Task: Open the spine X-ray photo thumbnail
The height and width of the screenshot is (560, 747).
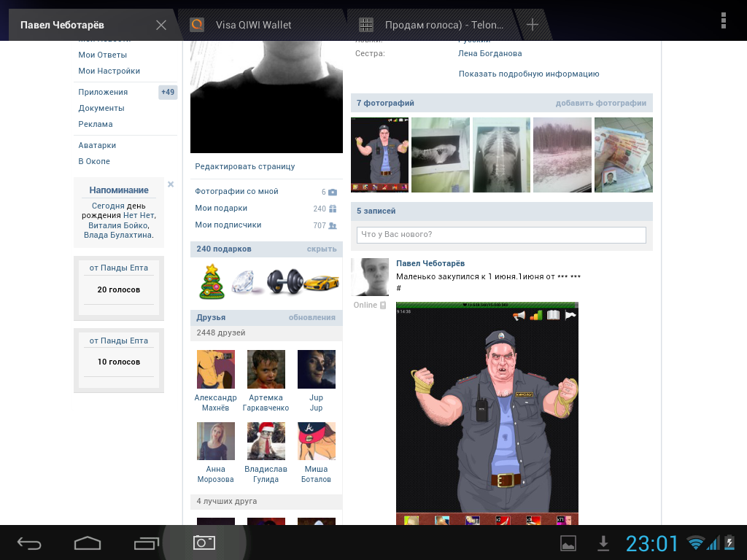Action: pyautogui.click(x=501, y=155)
